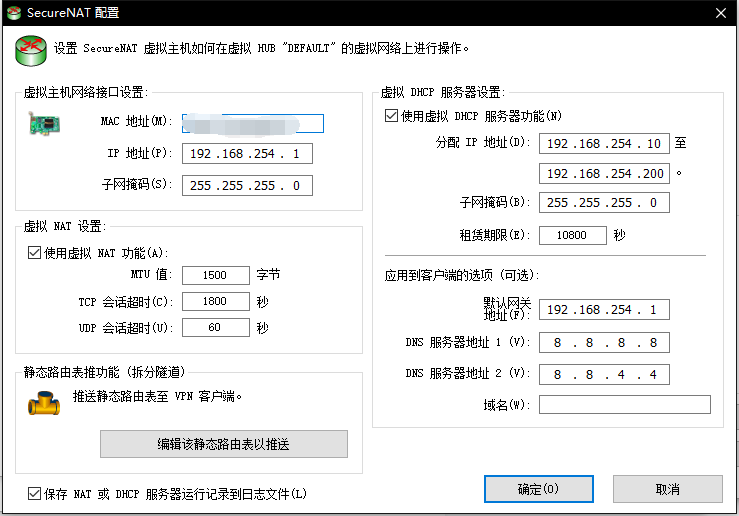This screenshot has height=516, width=739.
Task: Click the 虚拟 DHCP 服务器设置 group label
Action: click(x=443, y=92)
